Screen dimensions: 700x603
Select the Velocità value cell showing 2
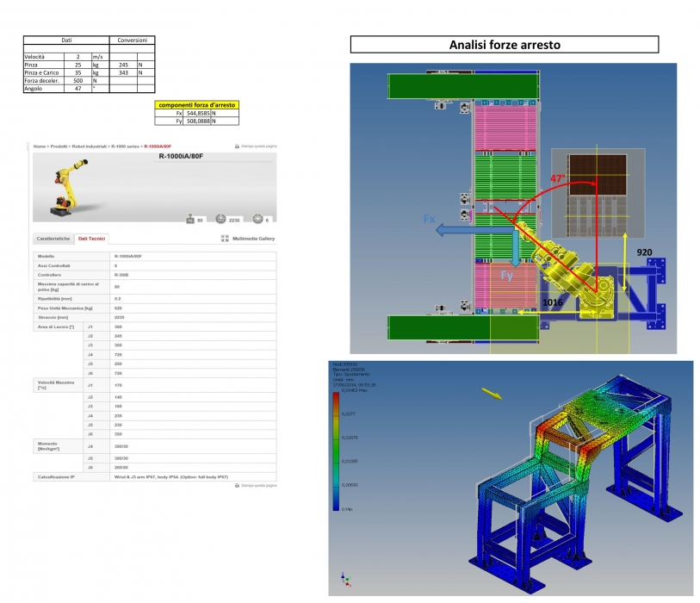[x=78, y=57]
